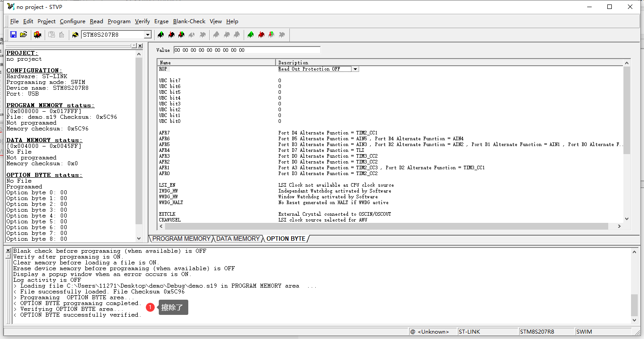Click output log scrollbar up arrow
This screenshot has height=339, width=644.
point(634,251)
